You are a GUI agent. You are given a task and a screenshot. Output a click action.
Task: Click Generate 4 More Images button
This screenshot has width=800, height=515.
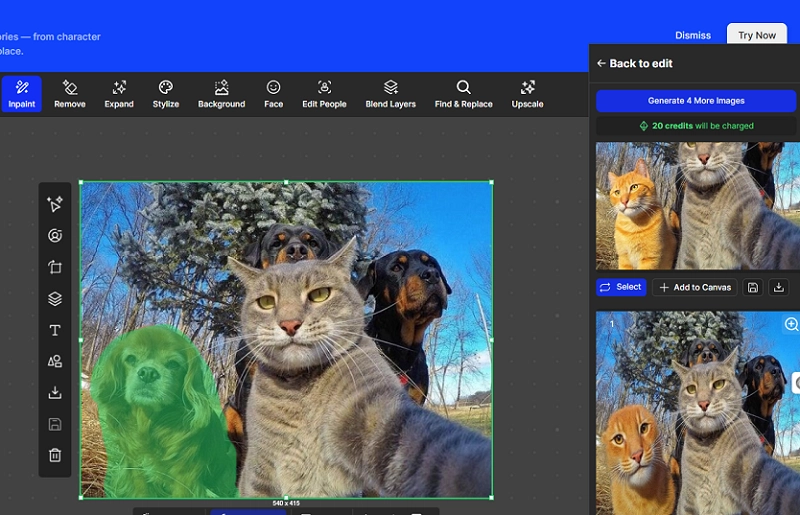[x=695, y=101]
